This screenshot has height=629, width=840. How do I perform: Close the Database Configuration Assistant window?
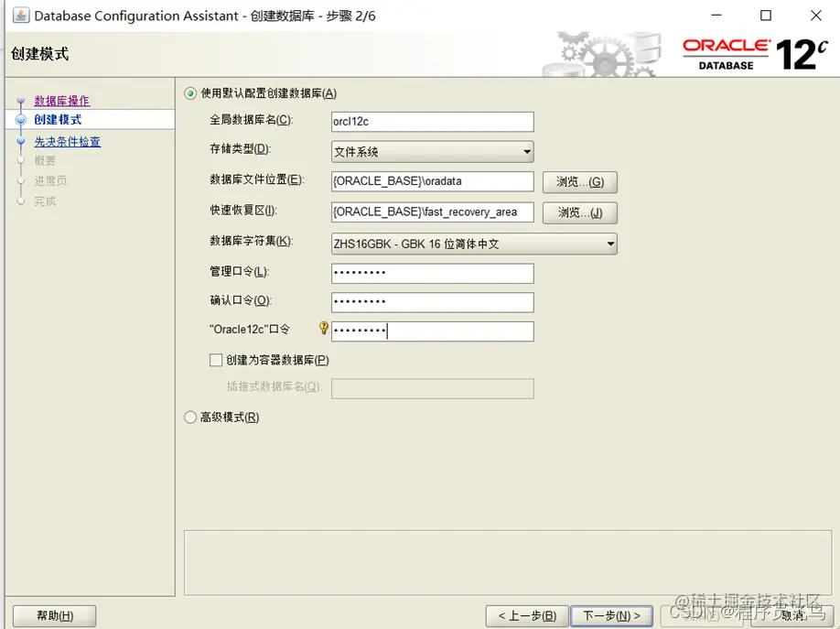click(x=816, y=16)
